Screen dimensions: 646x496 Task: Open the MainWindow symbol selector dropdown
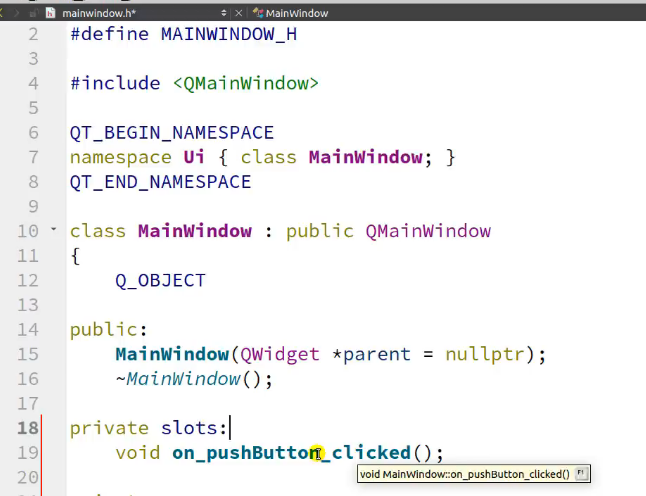pyautogui.click(x=297, y=13)
